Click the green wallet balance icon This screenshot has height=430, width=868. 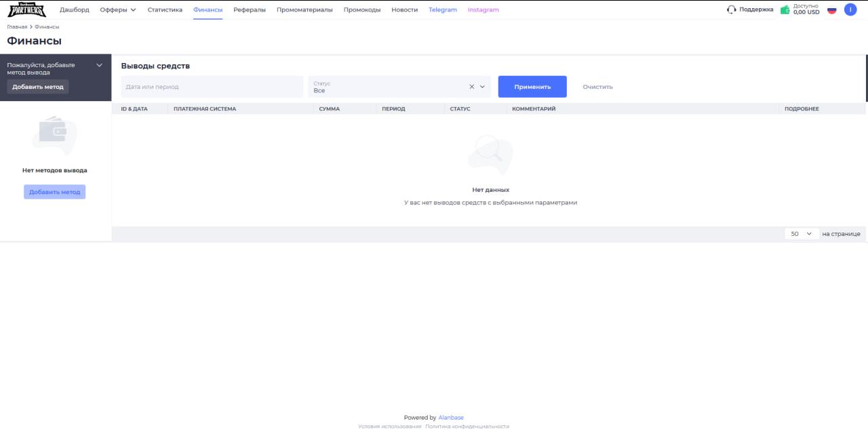[785, 10]
